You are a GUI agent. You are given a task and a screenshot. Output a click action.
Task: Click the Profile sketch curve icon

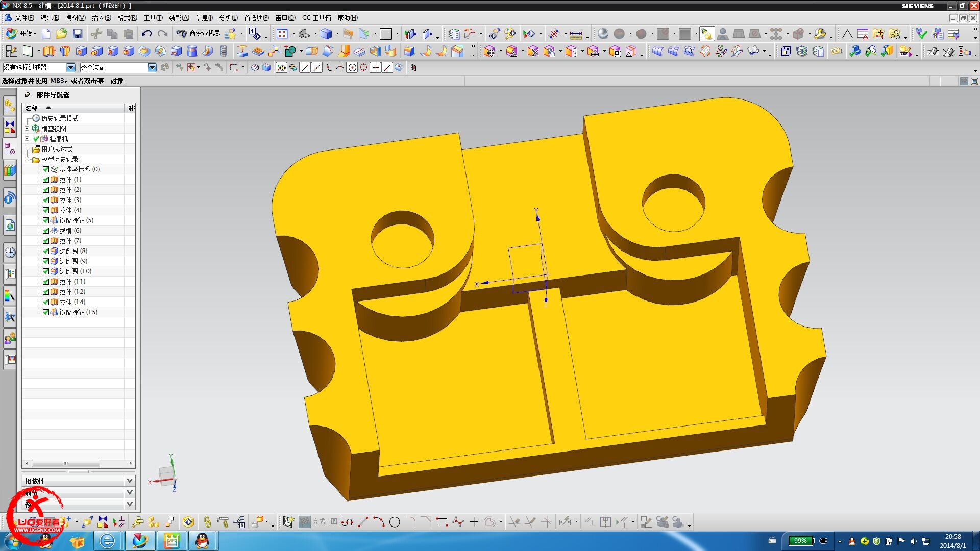click(347, 522)
